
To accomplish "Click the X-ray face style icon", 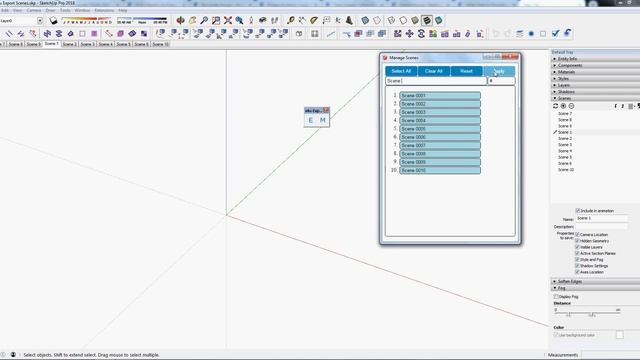I will point(365,20).
